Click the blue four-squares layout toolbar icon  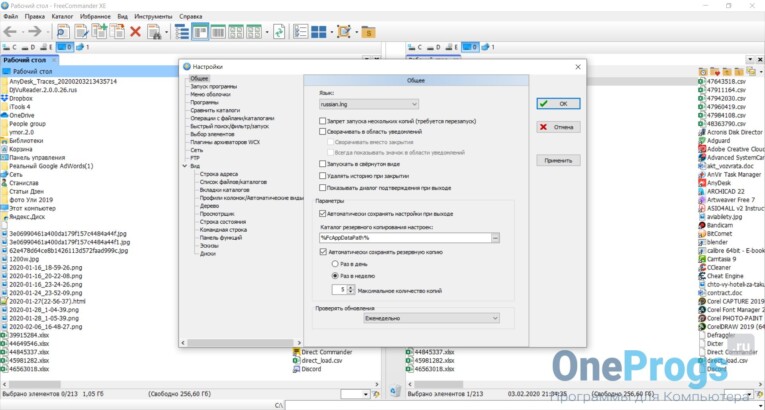coord(319,32)
